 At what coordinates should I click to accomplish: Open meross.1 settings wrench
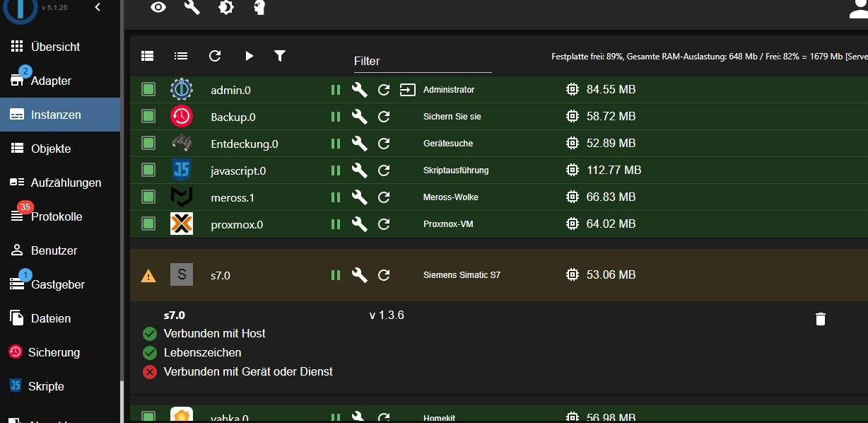(360, 197)
